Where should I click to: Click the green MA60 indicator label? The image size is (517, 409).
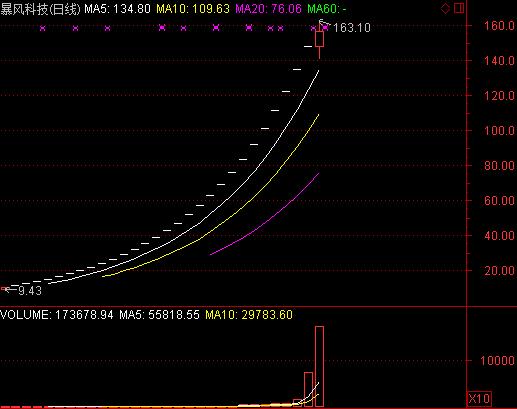(327, 9)
